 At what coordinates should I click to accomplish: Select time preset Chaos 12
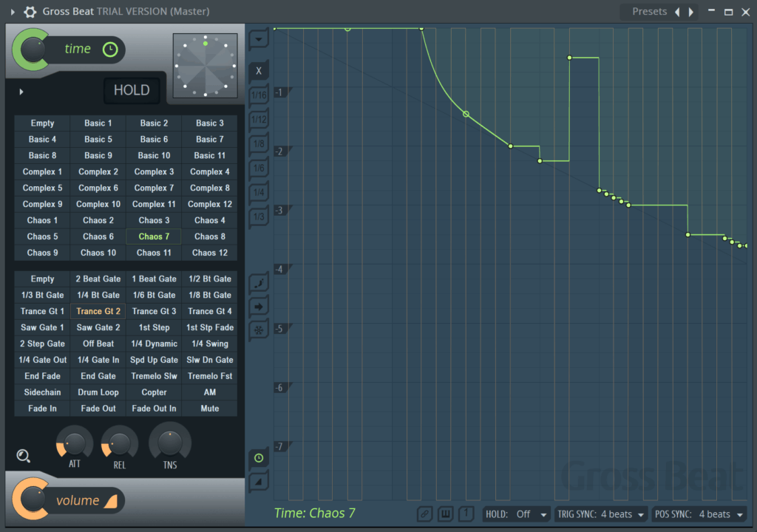(209, 253)
